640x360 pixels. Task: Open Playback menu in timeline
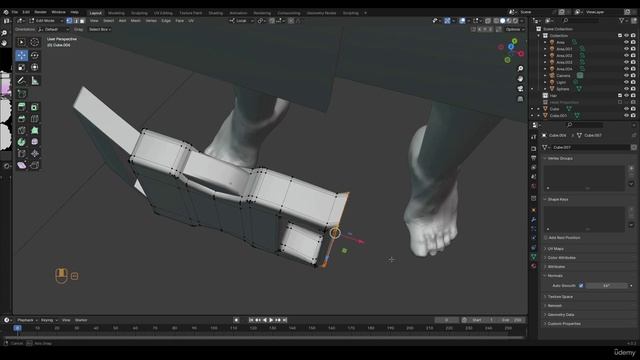tap(27, 320)
